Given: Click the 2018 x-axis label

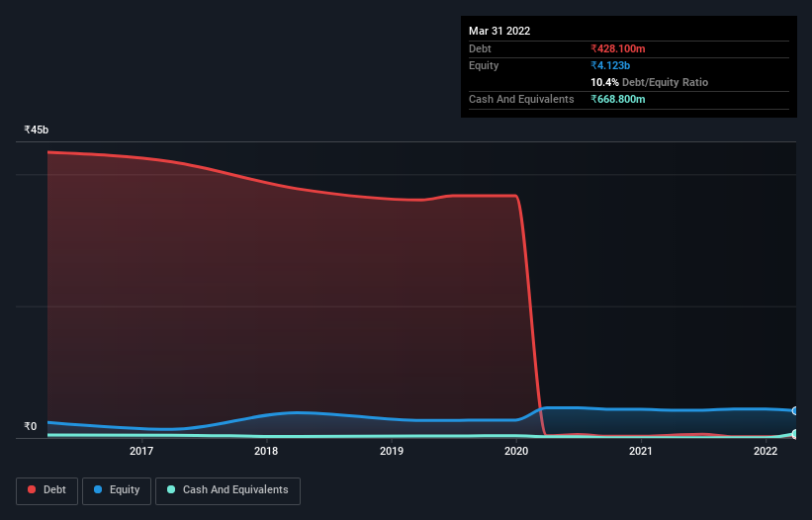Looking at the screenshot, I should pyautogui.click(x=266, y=451).
